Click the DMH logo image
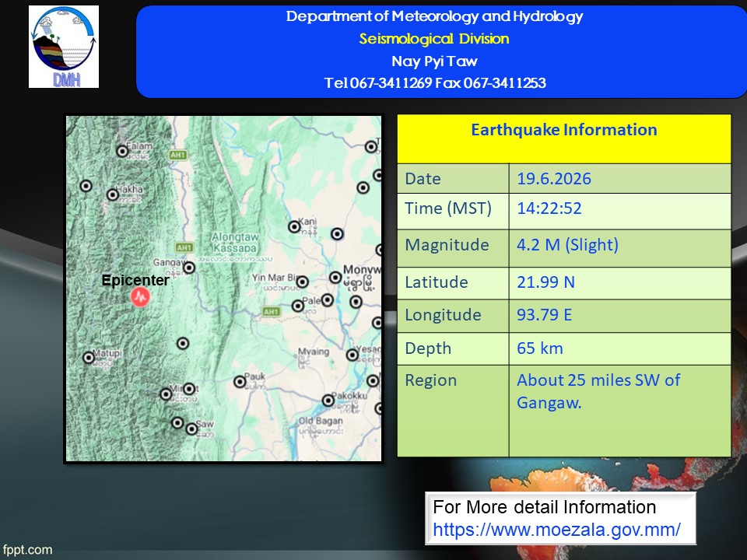The image size is (747, 560). tap(64, 47)
